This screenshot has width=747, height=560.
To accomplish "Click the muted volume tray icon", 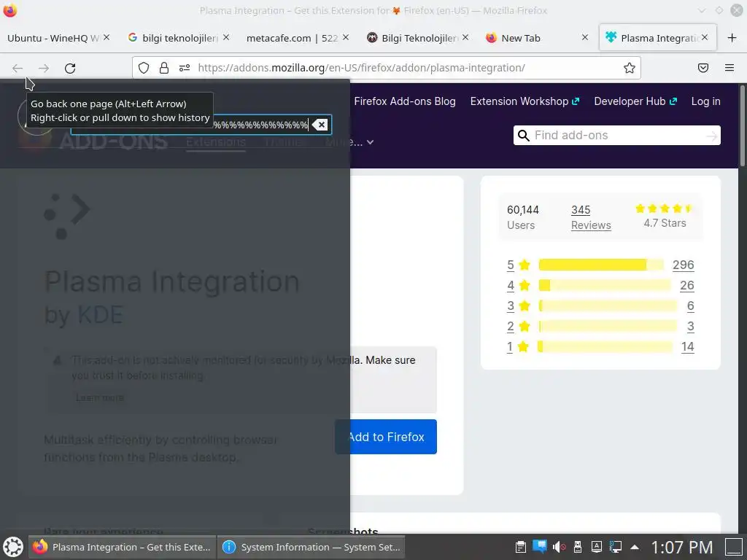I will 559,547.
